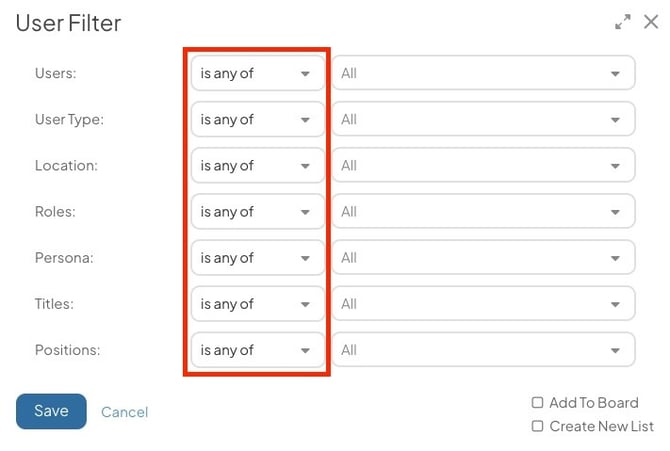Click the Save button
This screenshot has width=670, height=451.
click(x=51, y=411)
